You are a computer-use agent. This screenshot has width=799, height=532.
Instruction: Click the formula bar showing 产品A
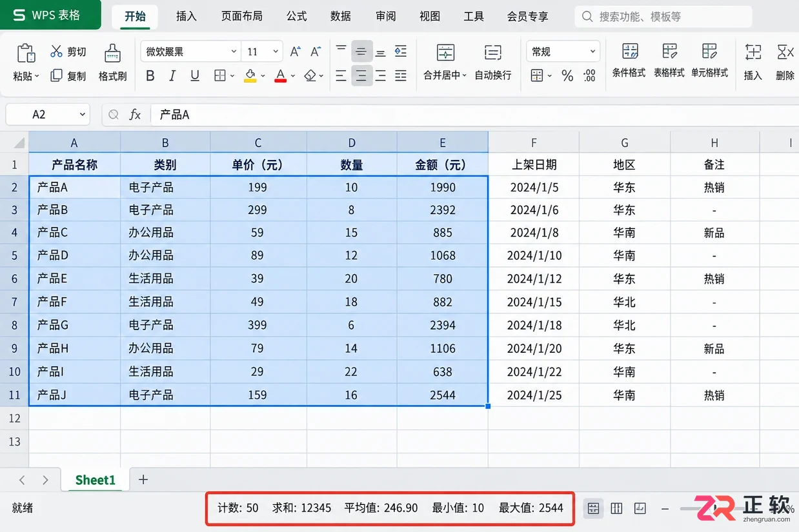[x=474, y=115]
